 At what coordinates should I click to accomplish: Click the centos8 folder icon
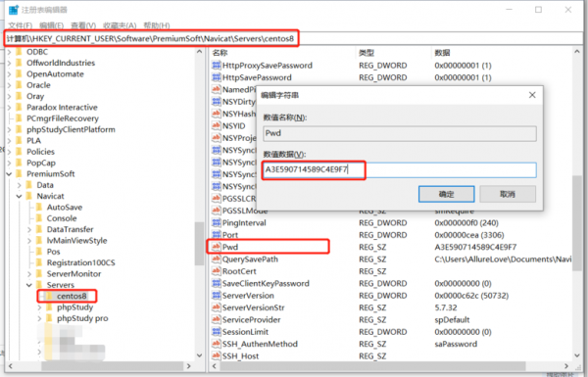(x=50, y=296)
